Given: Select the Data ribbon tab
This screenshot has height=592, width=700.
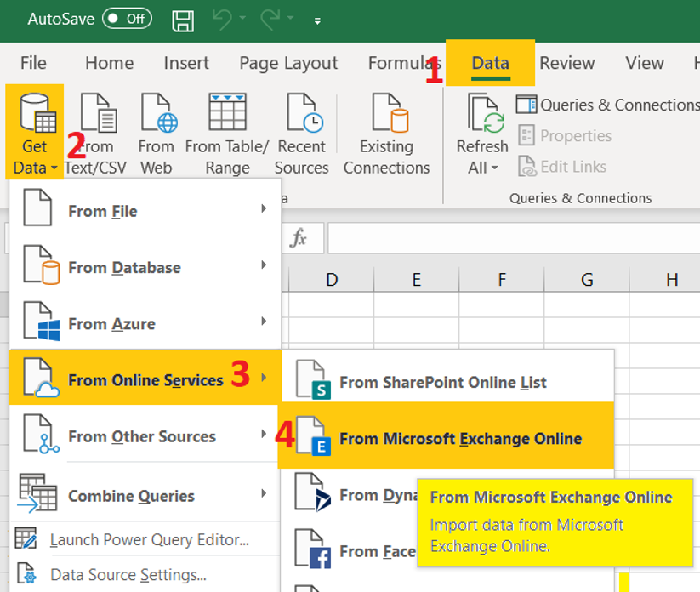Looking at the screenshot, I should pyautogui.click(x=490, y=63).
